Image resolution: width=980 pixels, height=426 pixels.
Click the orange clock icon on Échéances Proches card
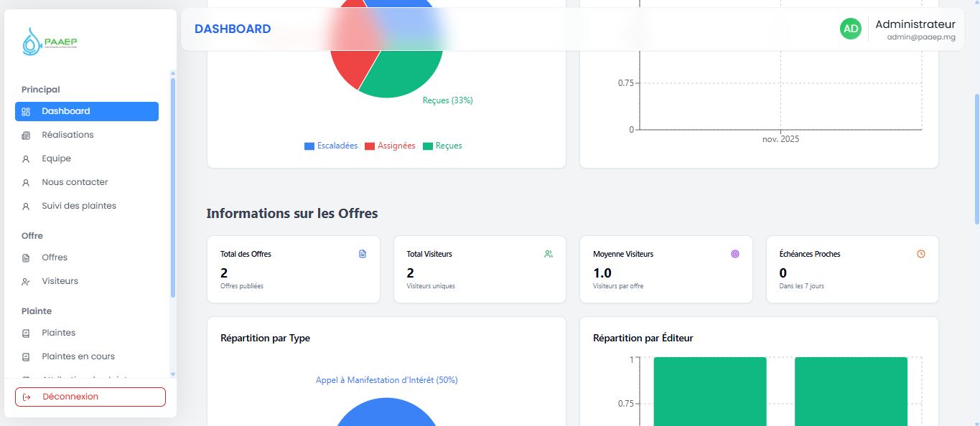[921, 254]
